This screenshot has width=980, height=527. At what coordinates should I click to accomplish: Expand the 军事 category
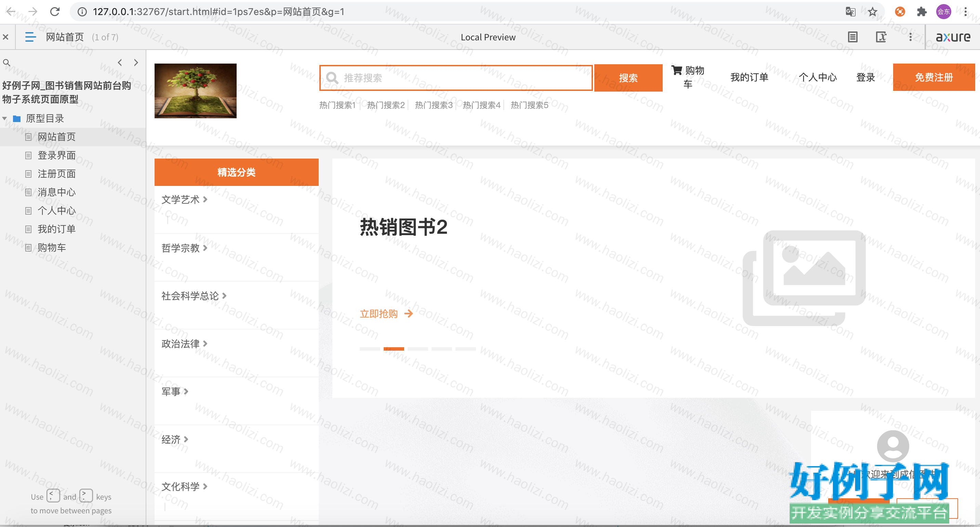pyautogui.click(x=175, y=392)
